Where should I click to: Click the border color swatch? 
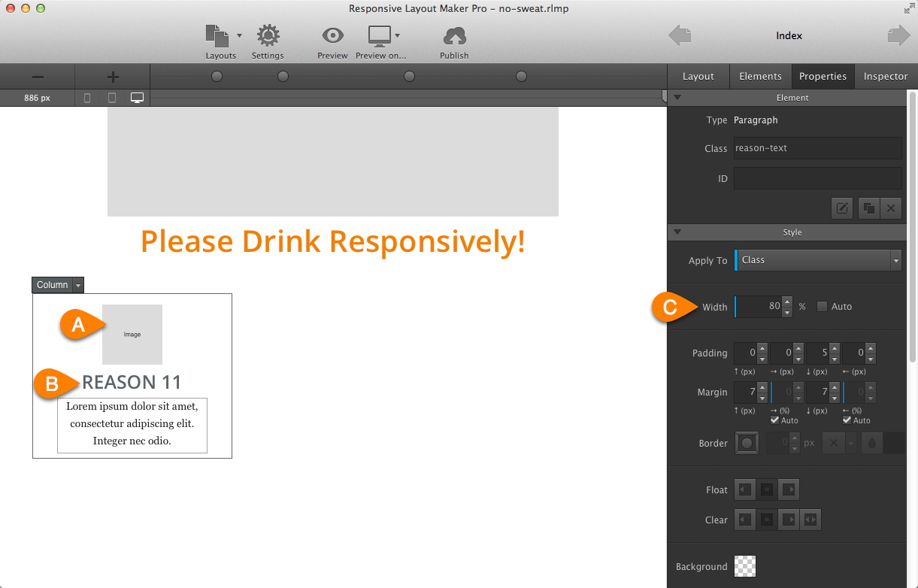coord(894,444)
